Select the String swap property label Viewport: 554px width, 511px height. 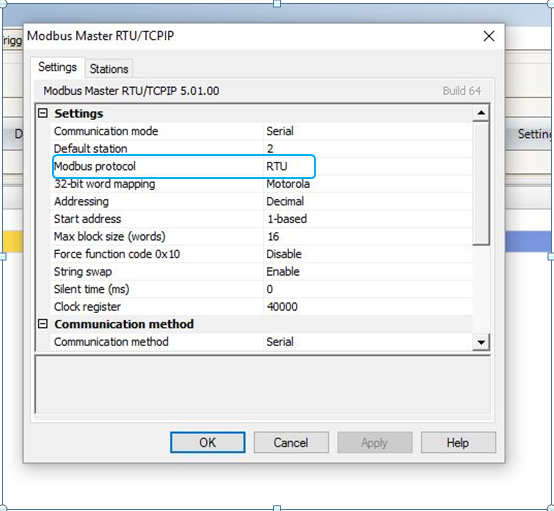click(83, 271)
